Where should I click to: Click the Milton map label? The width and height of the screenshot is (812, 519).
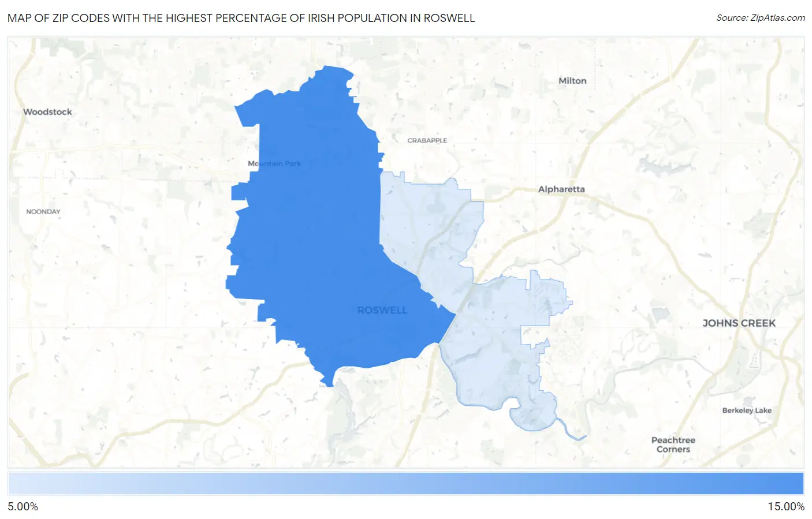point(572,81)
